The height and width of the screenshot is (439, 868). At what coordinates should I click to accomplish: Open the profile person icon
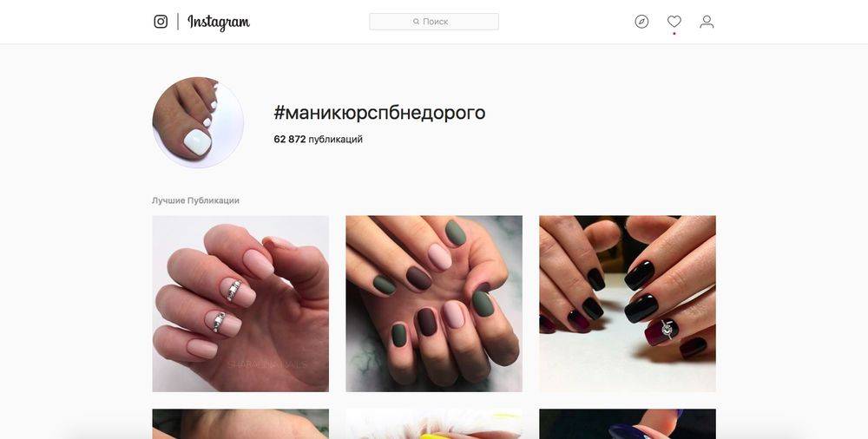click(x=707, y=22)
